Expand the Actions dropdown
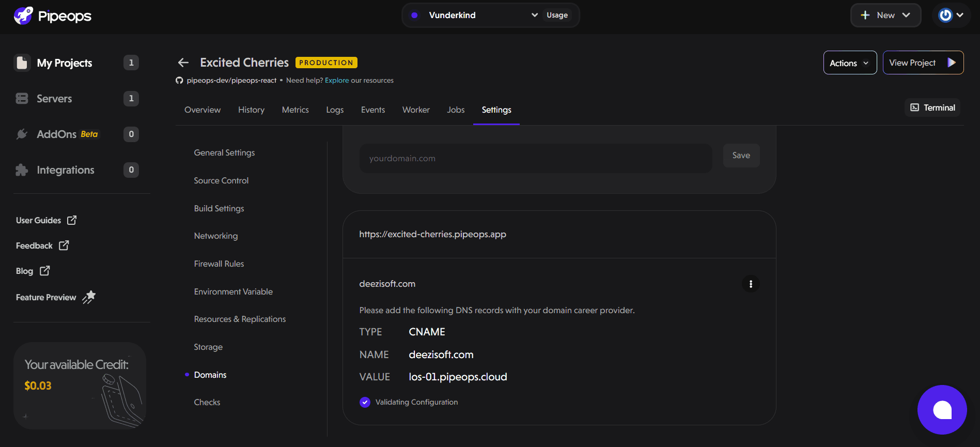 [850, 63]
